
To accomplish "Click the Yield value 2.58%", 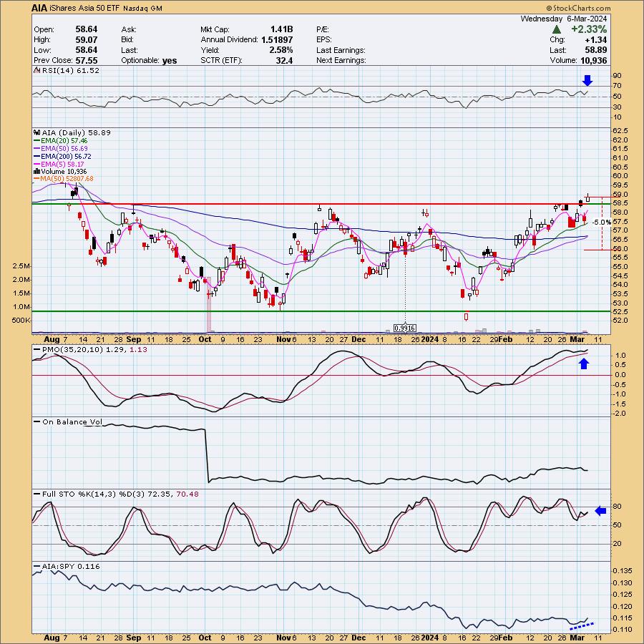I will 281,50.
